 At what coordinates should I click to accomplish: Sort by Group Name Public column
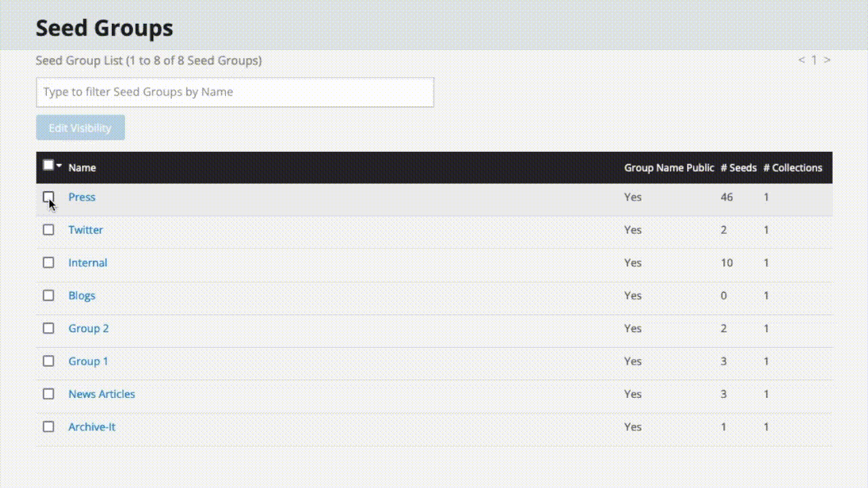(x=669, y=168)
